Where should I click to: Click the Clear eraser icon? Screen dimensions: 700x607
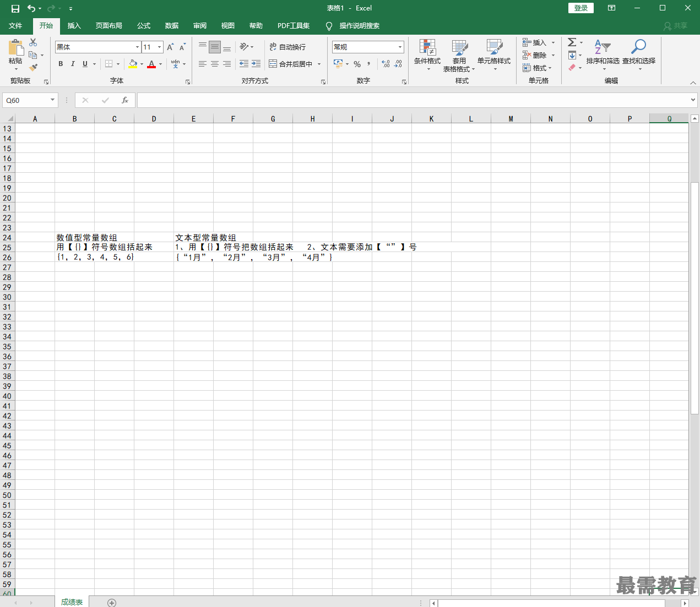[572, 67]
